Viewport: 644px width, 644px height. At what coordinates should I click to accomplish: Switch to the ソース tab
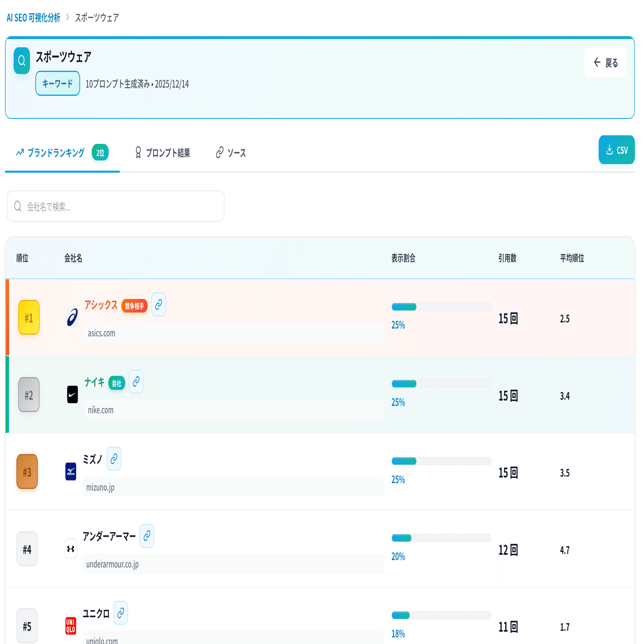coord(231,153)
